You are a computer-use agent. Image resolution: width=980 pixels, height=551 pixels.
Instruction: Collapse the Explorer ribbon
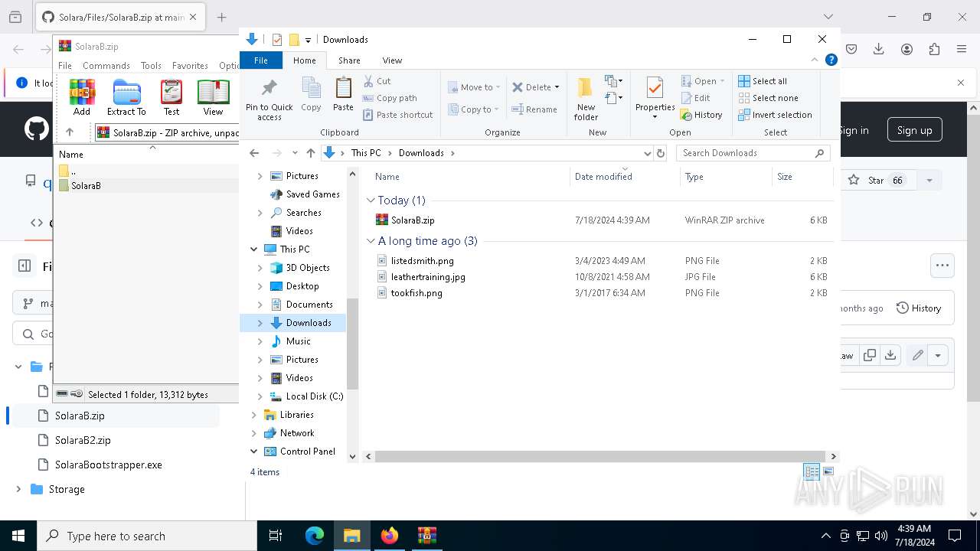coord(815,60)
